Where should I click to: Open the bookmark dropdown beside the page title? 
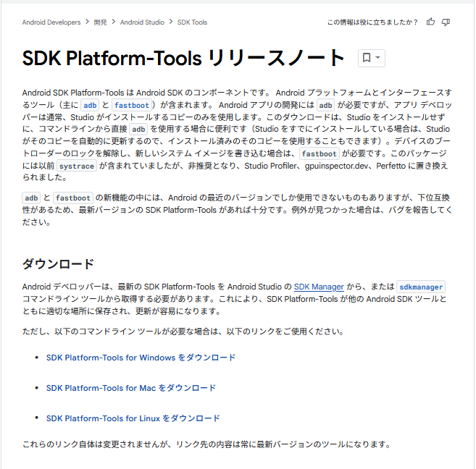click(371, 58)
